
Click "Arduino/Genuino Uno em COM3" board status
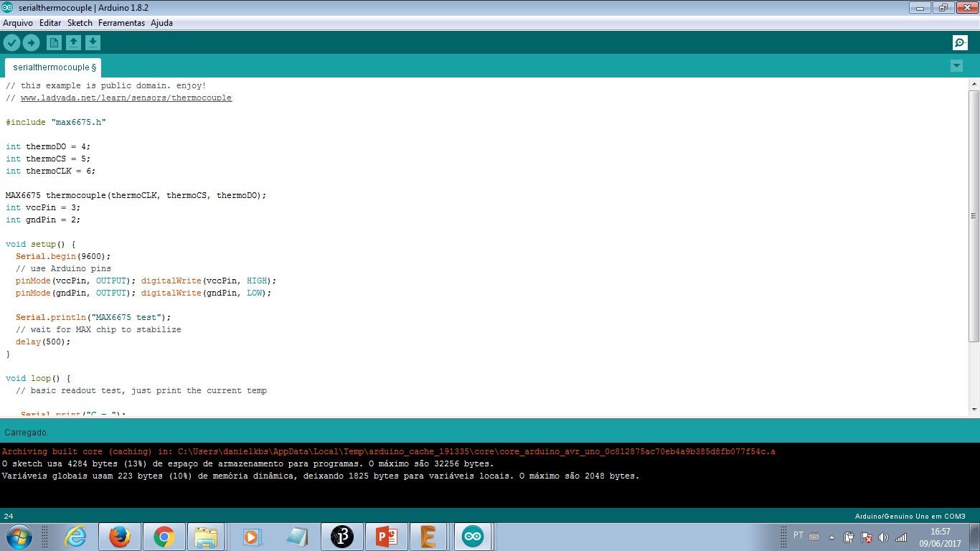click(x=910, y=516)
